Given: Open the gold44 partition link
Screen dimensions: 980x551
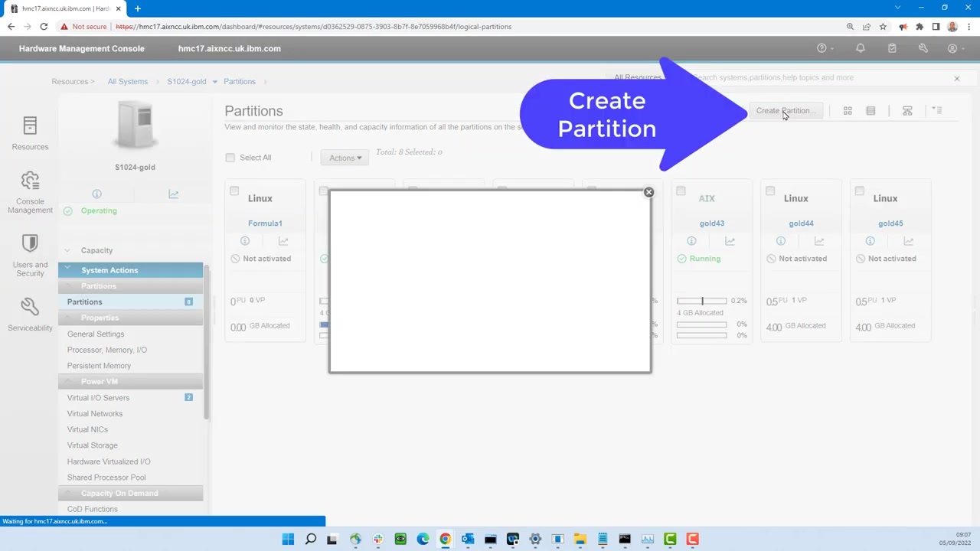Looking at the screenshot, I should click(801, 223).
